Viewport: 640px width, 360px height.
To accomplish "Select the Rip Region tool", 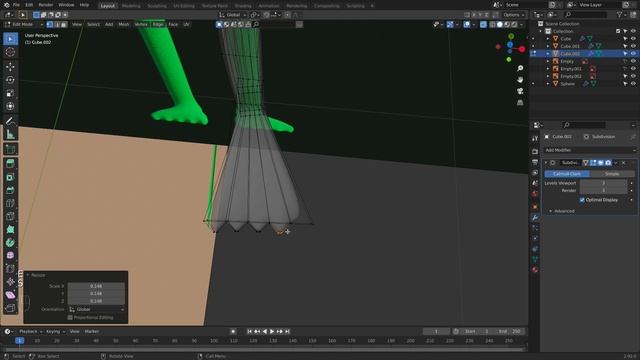I will click(10, 308).
